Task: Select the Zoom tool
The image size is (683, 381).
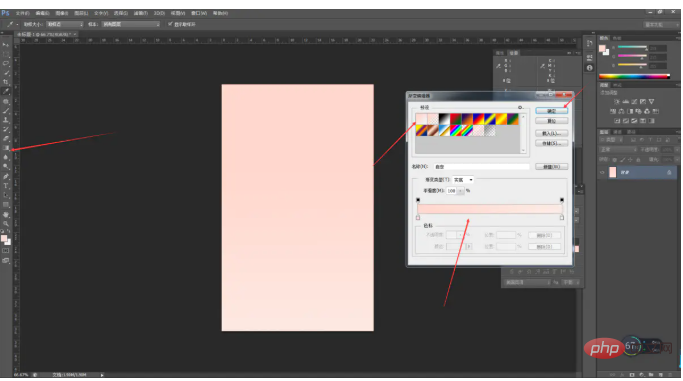Action: [x=6, y=223]
